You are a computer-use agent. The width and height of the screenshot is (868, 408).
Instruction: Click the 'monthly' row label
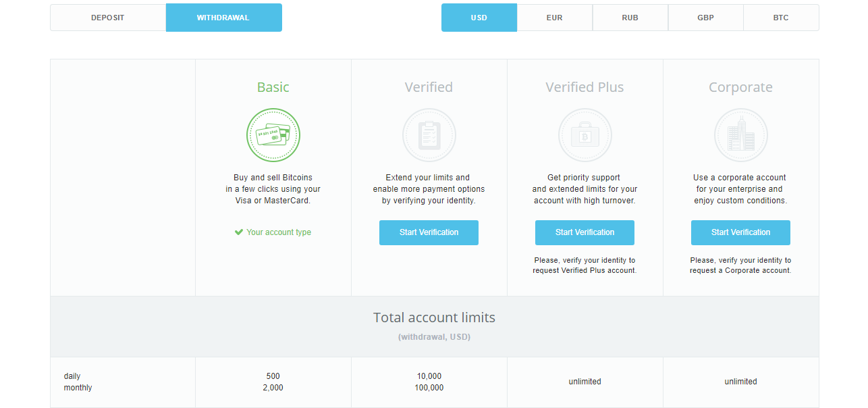pyautogui.click(x=78, y=388)
